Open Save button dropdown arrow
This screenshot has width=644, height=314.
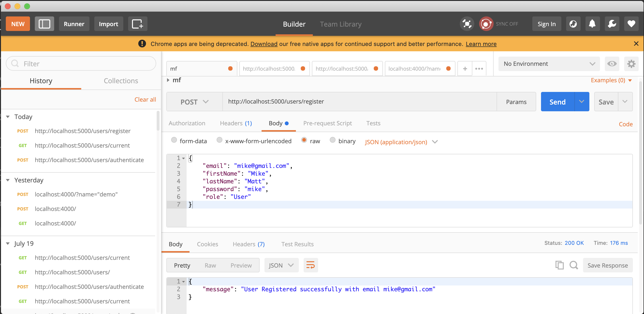tap(625, 102)
